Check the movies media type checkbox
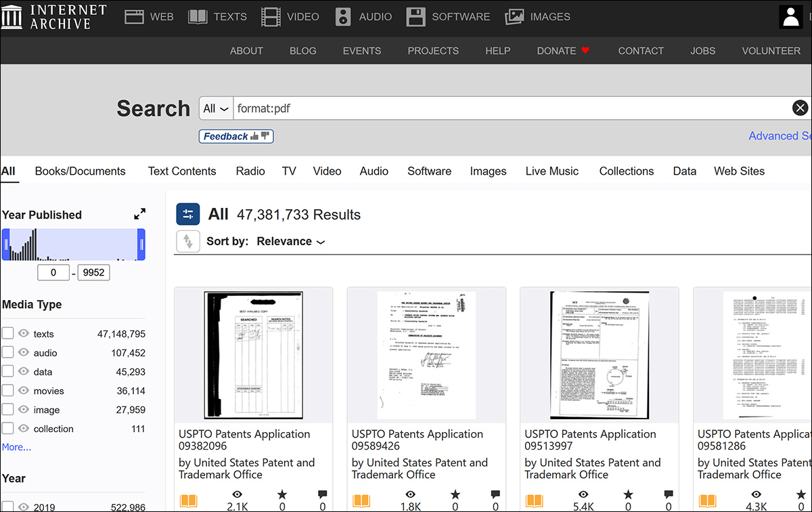 pyautogui.click(x=8, y=390)
